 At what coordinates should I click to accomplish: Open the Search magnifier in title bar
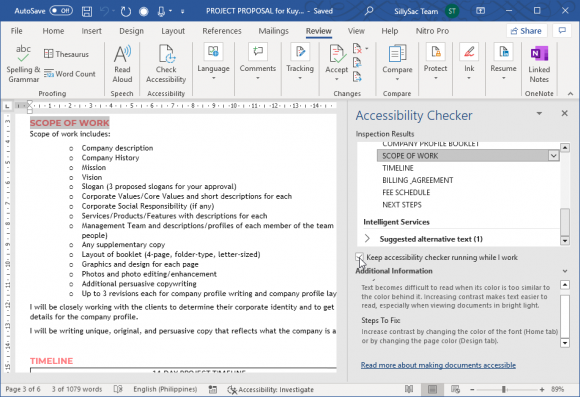[369, 11]
